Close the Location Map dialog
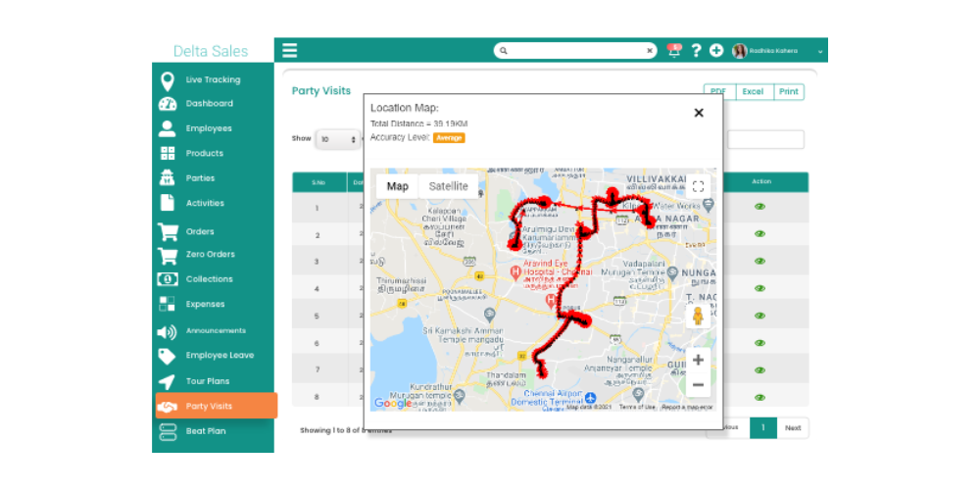 click(699, 113)
